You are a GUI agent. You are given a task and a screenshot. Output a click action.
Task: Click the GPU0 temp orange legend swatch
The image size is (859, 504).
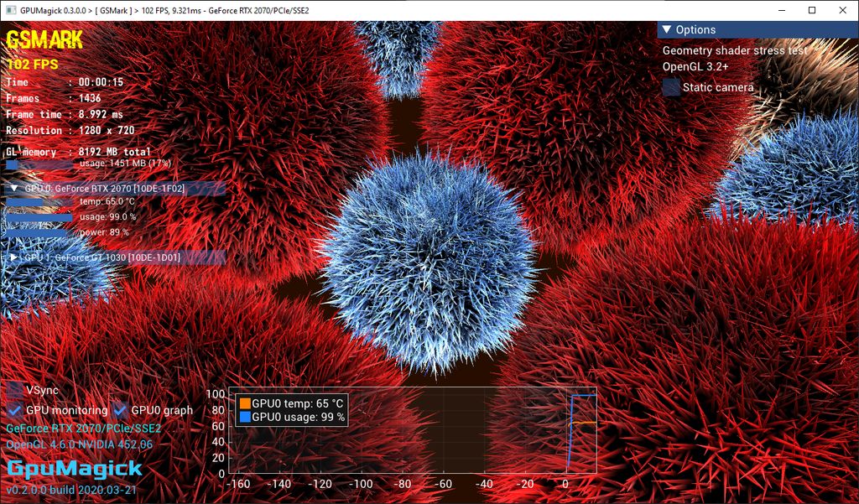245,403
